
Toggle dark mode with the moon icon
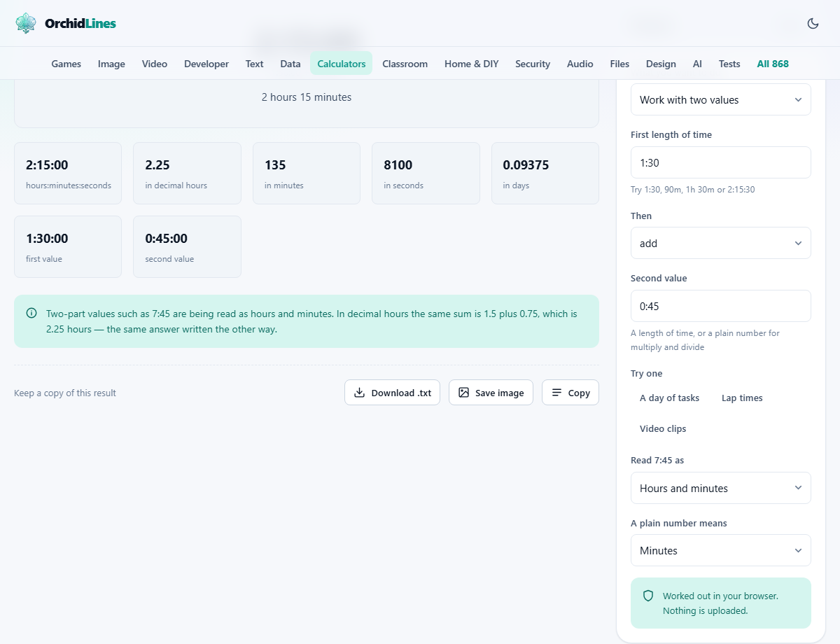[x=813, y=23]
